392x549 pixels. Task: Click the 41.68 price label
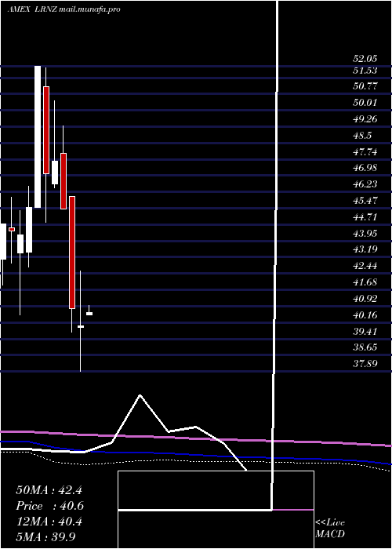click(365, 282)
